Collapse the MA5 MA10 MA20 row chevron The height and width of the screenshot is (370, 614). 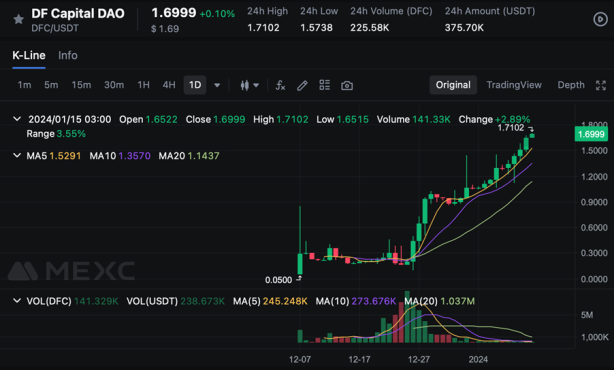coord(17,155)
